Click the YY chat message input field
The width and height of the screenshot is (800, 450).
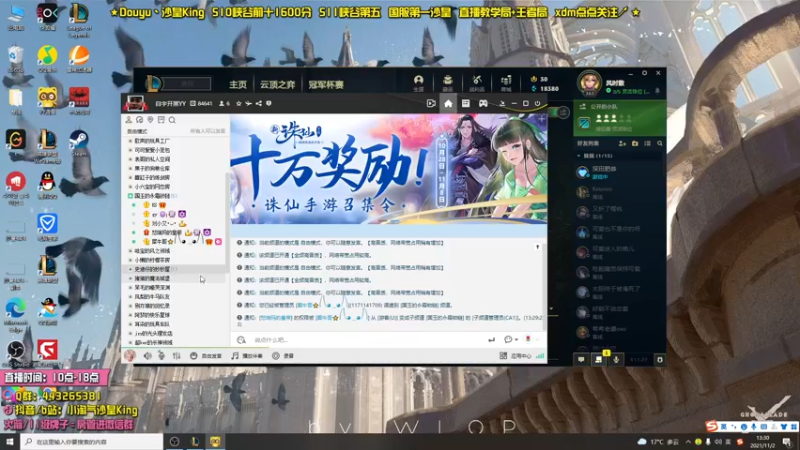(365, 340)
